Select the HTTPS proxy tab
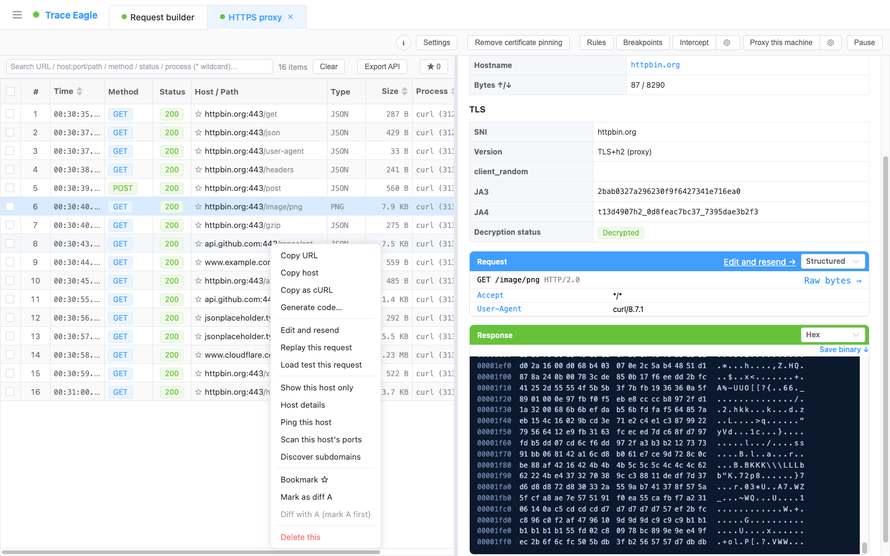890x556 pixels. click(255, 18)
